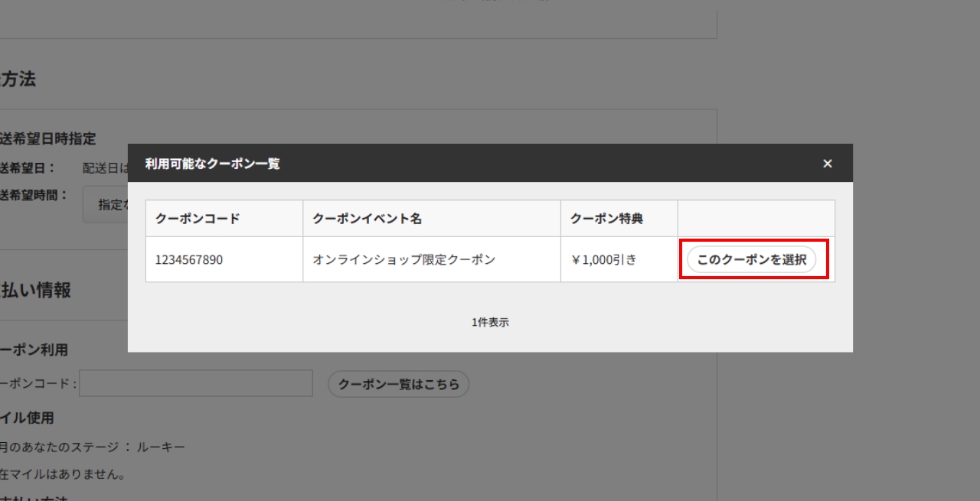Click the イル使用 subsection heading
980x501 pixels.
coord(27,418)
